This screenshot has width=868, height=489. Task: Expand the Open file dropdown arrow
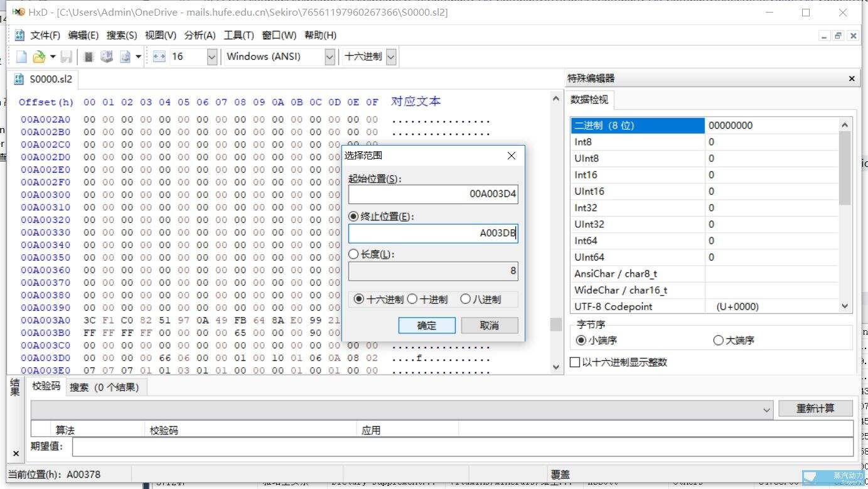coord(53,56)
